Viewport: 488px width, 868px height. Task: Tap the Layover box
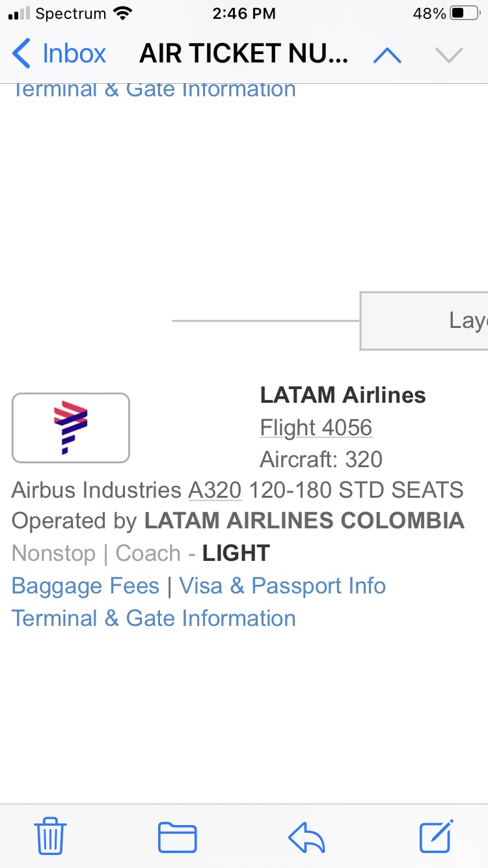424,320
